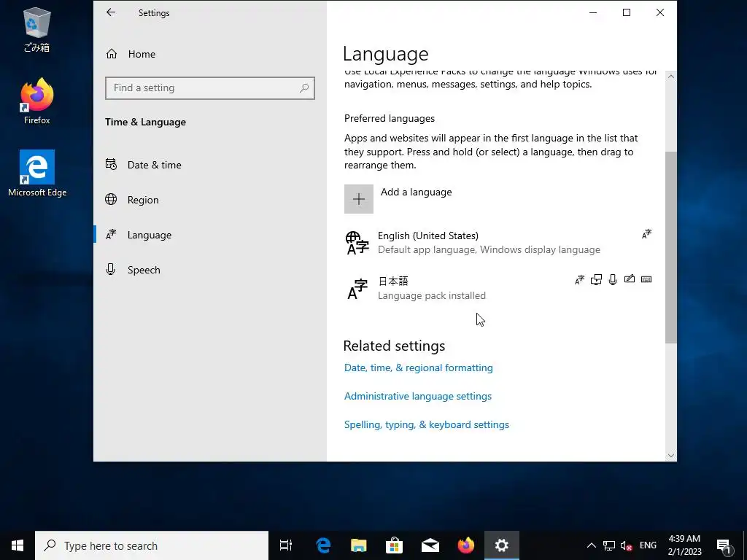Viewport: 747px width, 560px height.
Task: Click the magnifier icon in Find a setting
Action: click(x=304, y=88)
